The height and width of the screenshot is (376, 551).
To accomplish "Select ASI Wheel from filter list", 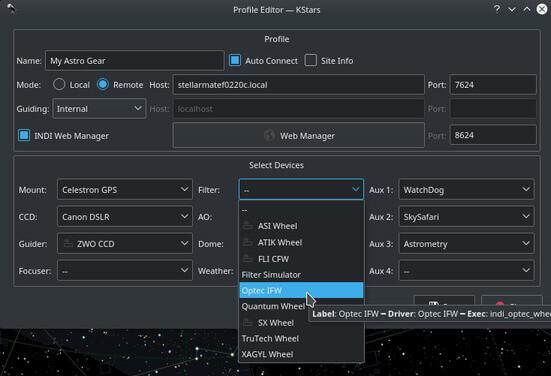I will point(301,226).
